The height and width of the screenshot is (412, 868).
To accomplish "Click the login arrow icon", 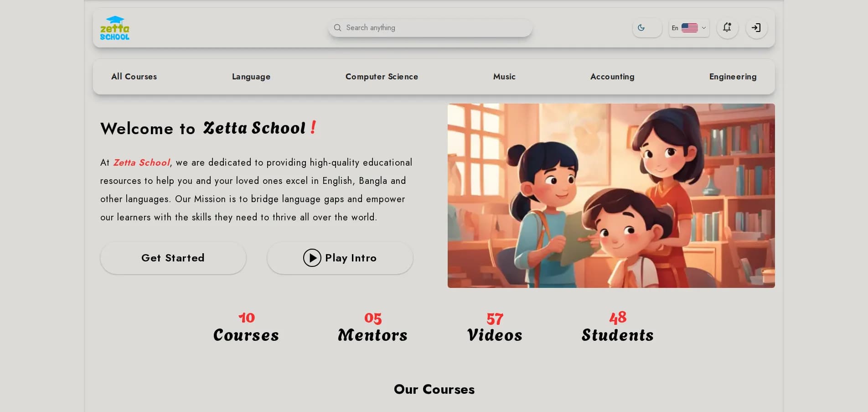I will click(x=756, y=28).
